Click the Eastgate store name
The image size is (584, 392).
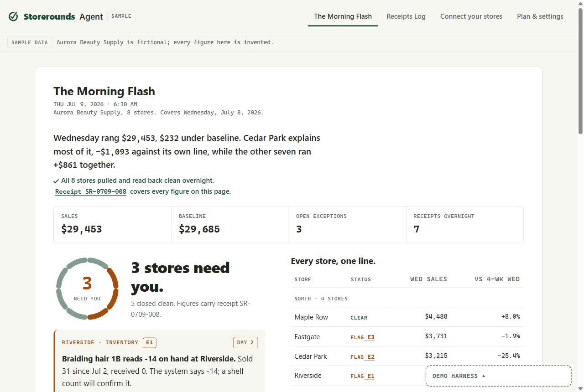click(x=307, y=337)
